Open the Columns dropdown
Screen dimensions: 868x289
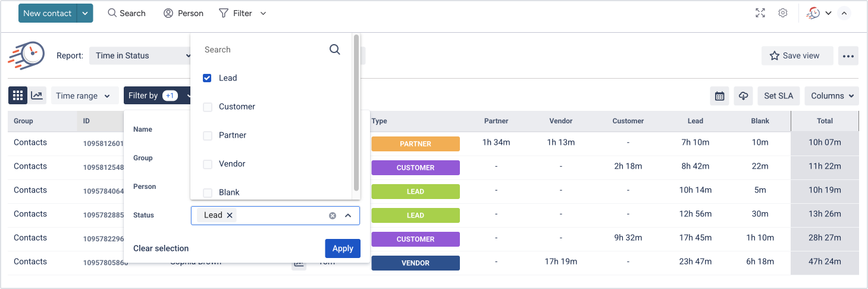click(x=831, y=96)
